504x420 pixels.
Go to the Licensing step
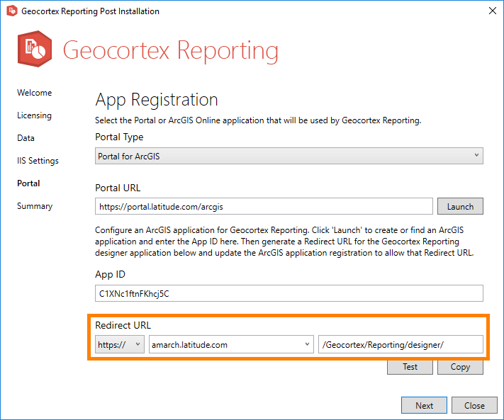click(x=35, y=115)
